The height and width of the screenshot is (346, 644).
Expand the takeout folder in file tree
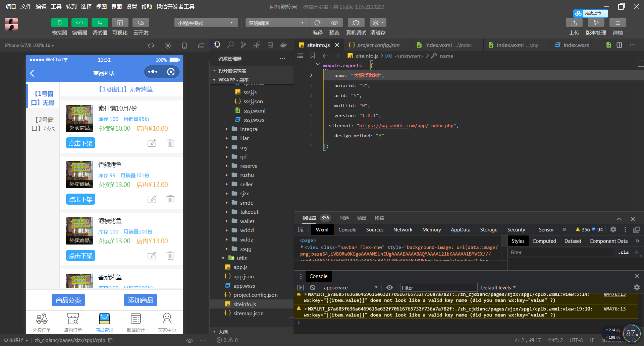pyautogui.click(x=249, y=212)
